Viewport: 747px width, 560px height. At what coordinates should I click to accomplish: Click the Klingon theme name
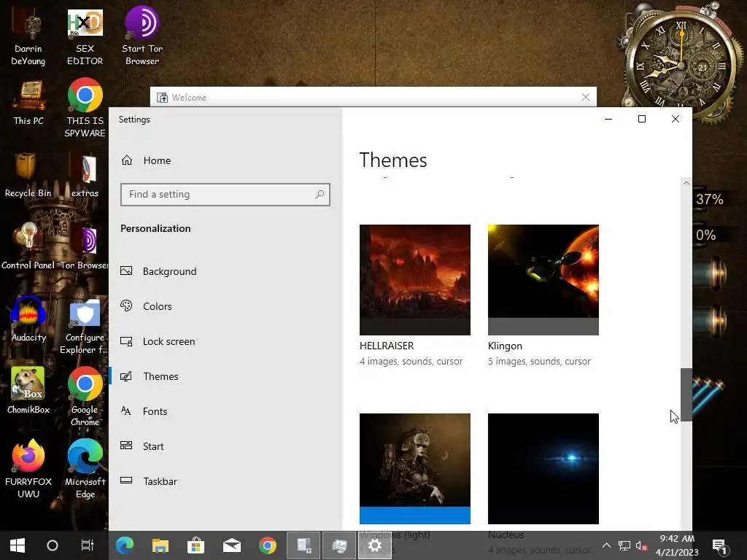[x=505, y=346]
